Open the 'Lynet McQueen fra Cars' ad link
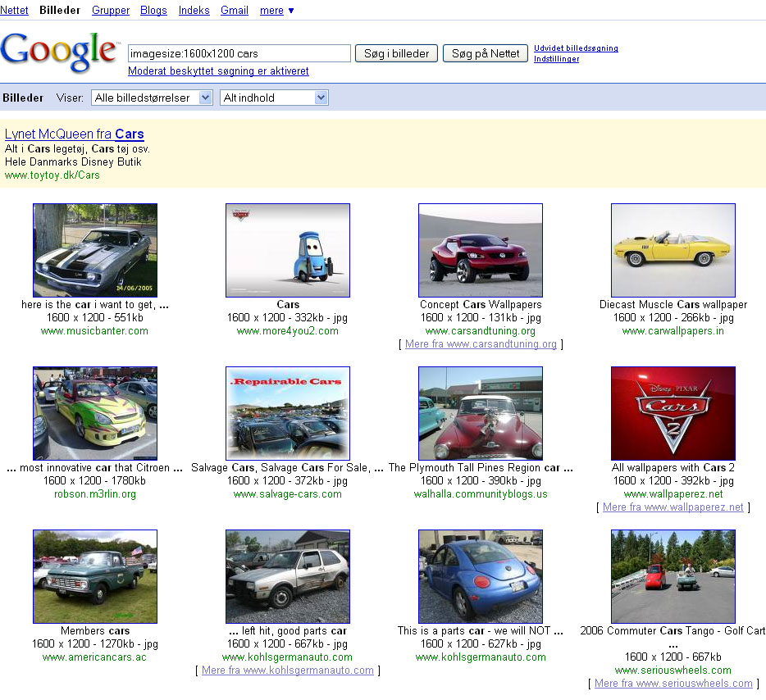766x700 pixels. [74, 134]
